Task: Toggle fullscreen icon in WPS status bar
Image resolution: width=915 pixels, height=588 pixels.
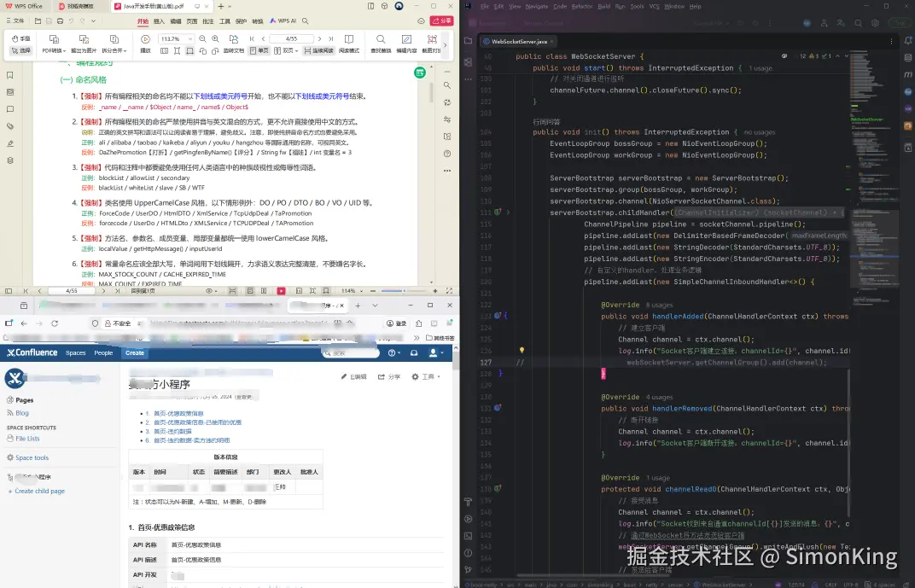Action: pos(449,290)
